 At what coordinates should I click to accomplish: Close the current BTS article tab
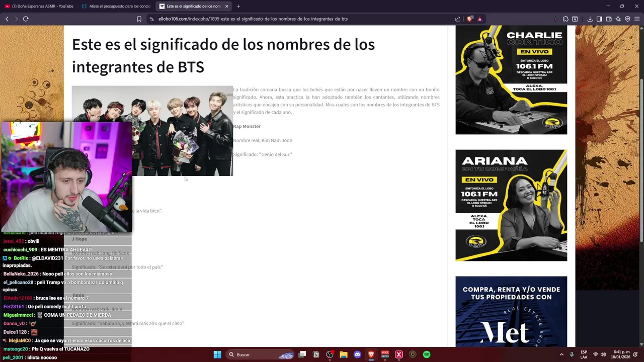(226, 6)
